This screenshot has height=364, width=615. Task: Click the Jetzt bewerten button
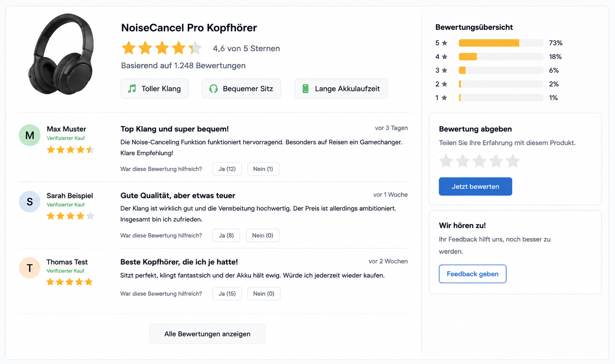pos(475,186)
